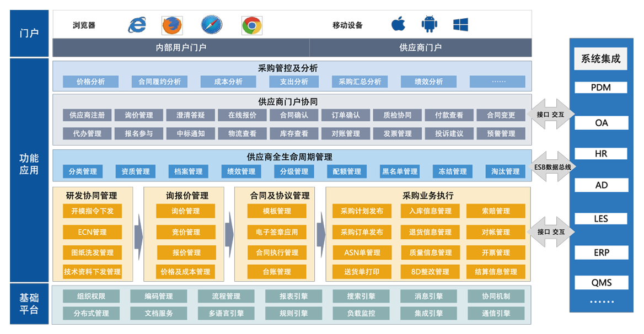
Task: Click the orange ECN管理 box
Action: 92,232
